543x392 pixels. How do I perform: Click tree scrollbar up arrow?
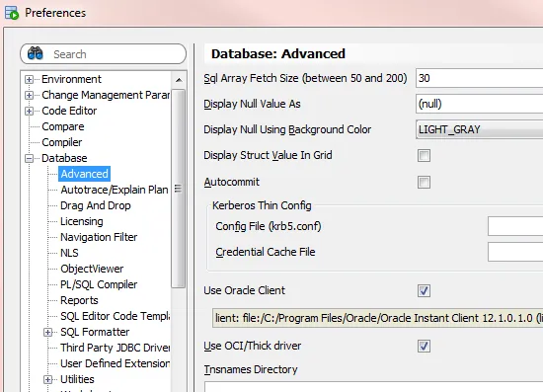pyautogui.click(x=179, y=80)
